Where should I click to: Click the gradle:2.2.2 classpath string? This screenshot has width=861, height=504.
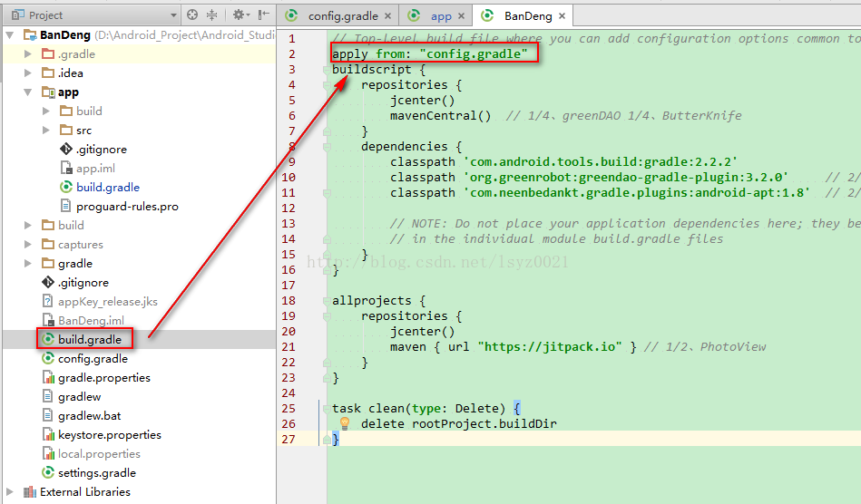(x=601, y=161)
